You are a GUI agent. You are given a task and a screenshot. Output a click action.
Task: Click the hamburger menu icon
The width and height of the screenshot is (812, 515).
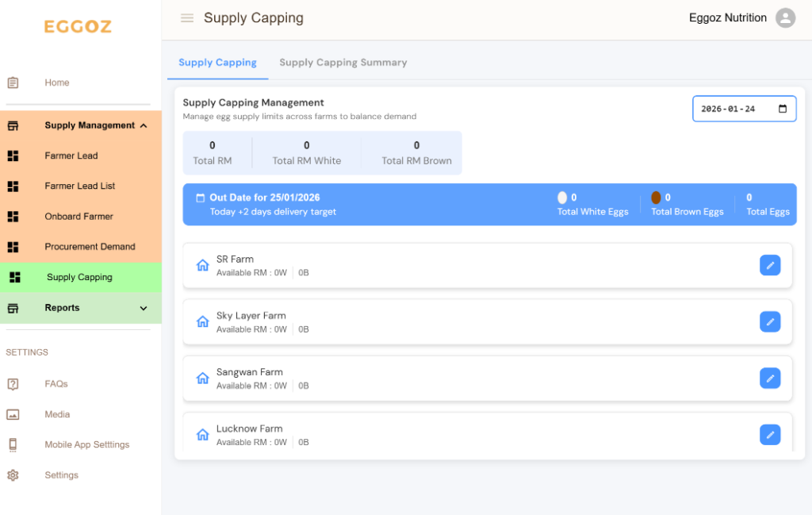[187, 18]
